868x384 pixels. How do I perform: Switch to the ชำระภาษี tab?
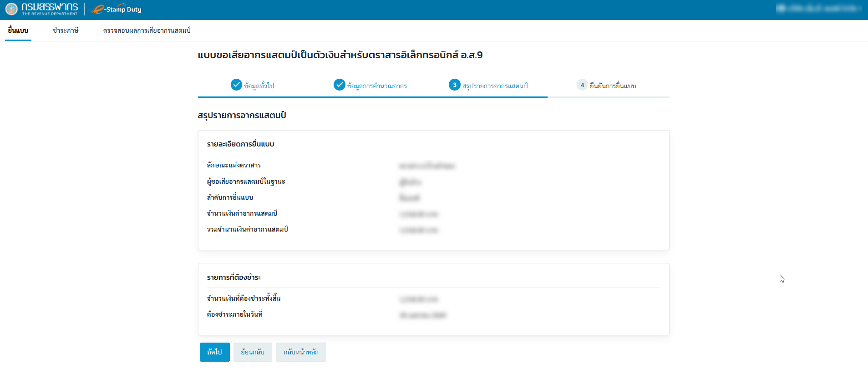[66, 30]
